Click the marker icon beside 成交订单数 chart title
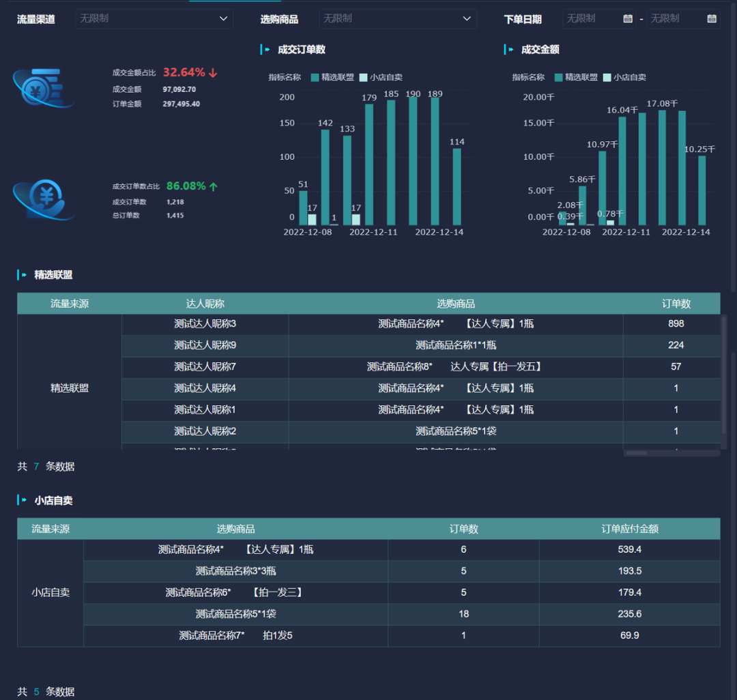The width and height of the screenshot is (737, 700). 265,50
